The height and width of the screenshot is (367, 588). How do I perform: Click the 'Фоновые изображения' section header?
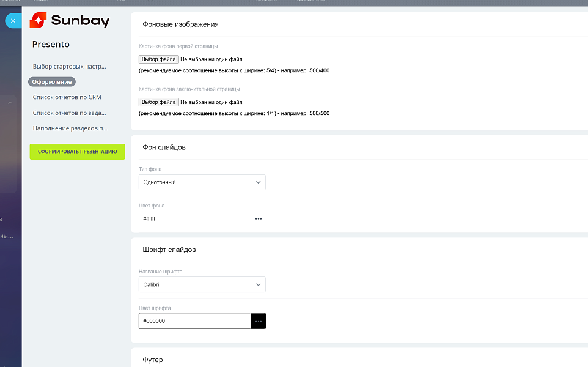(180, 24)
